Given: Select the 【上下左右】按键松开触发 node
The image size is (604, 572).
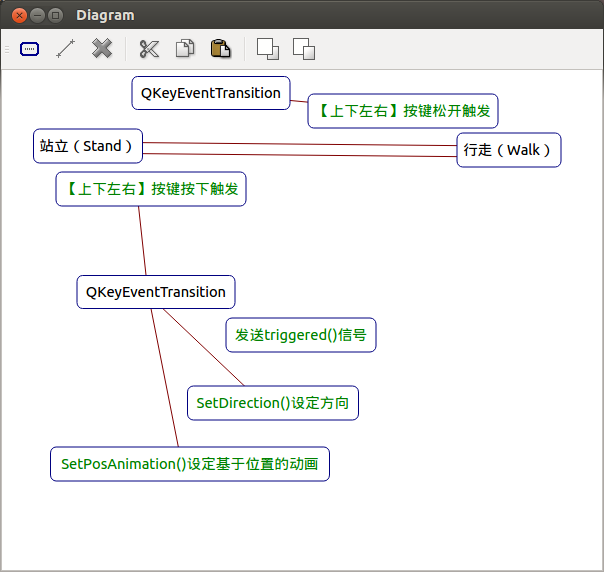Looking at the screenshot, I should pyautogui.click(x=403, y=111).
